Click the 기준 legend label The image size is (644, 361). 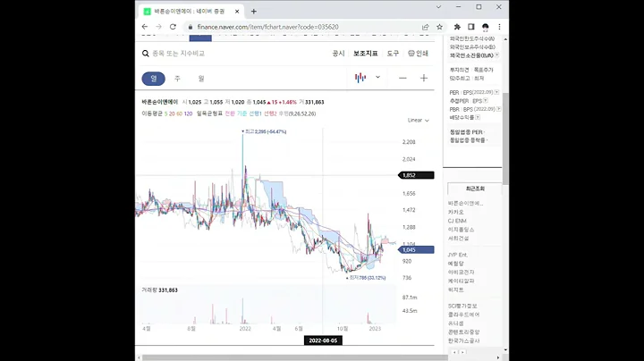[241, 113]
